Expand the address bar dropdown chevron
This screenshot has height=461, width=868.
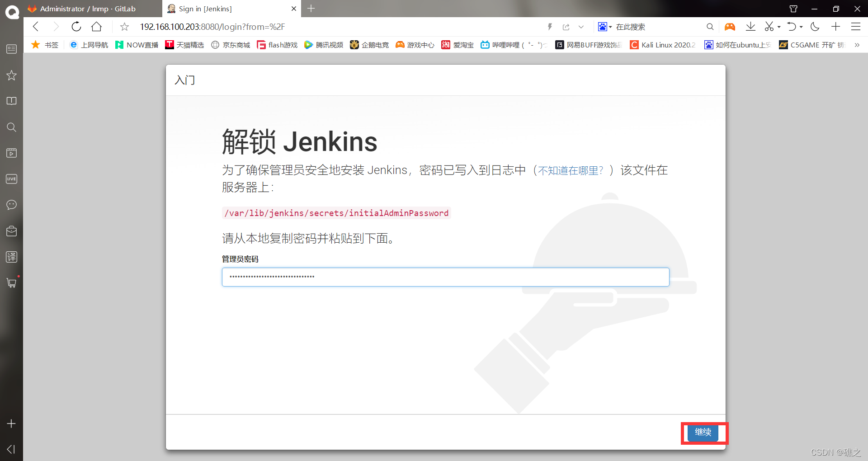[581, 27]
